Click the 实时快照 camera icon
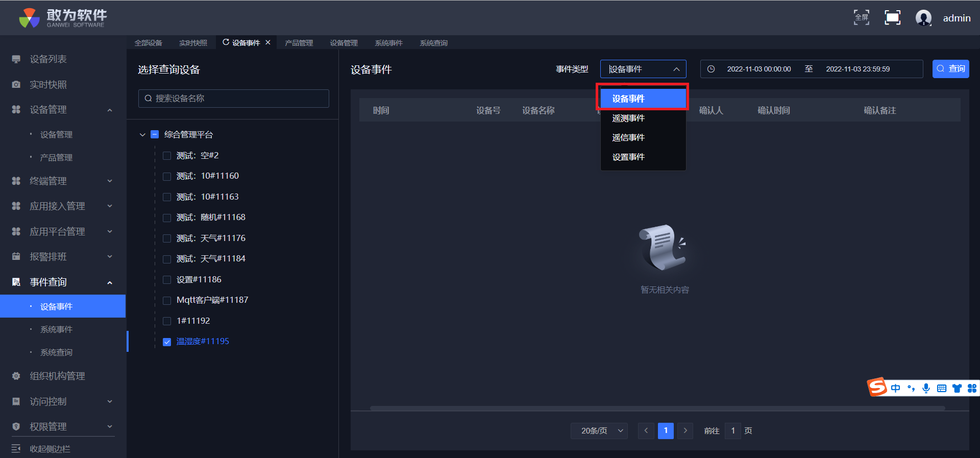Image resolution: width=980 pixels, height=458 pixels. tap(16, 85)
